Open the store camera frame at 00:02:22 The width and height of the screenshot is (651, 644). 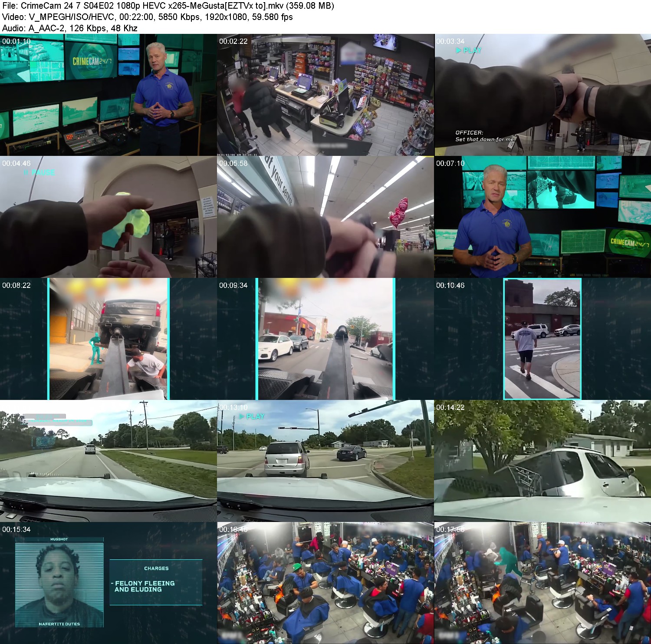tap(325, 95)
